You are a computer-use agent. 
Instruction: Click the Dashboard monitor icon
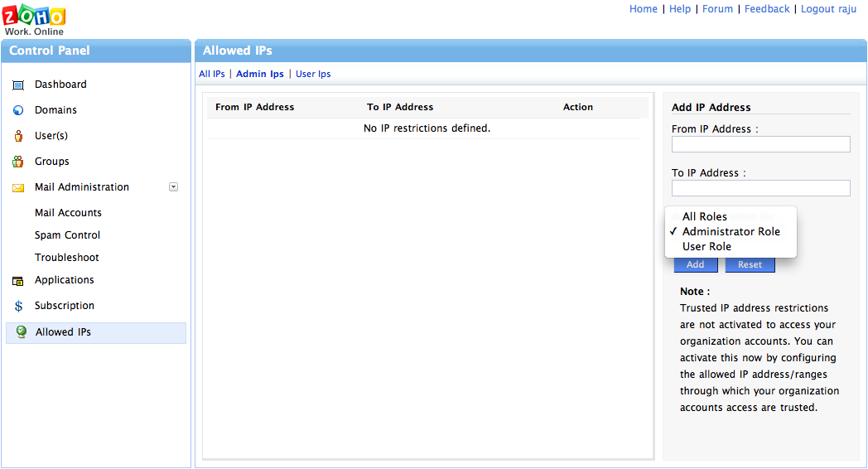[x=18, y=85]
